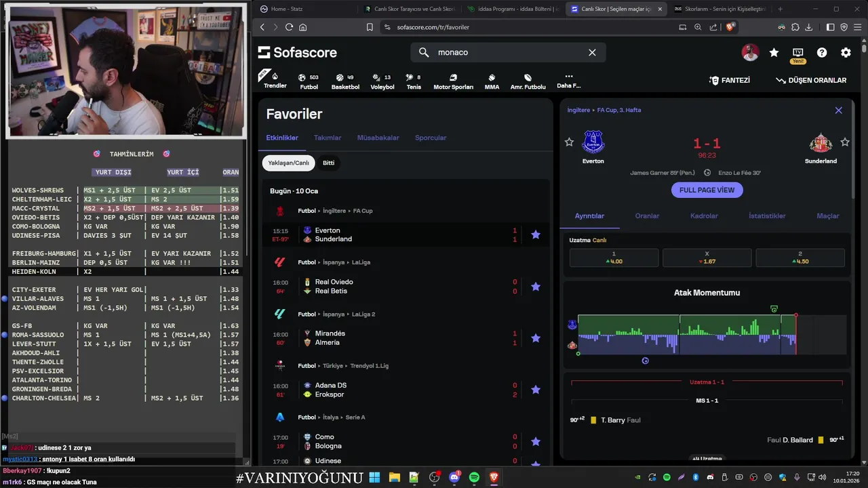
Task: Open the FANTEZİ link
Action: click(x=729, y=80)
